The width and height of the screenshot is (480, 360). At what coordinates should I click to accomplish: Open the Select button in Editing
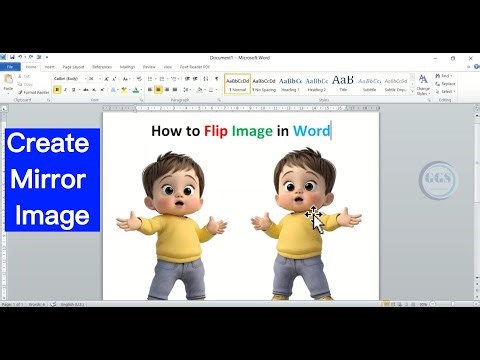tap(445, 92)
